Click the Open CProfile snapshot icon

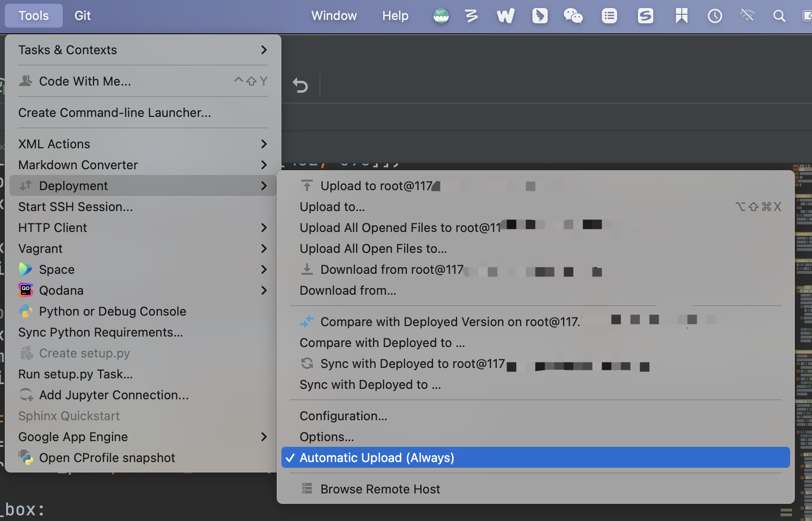click(x=26, y=457)
